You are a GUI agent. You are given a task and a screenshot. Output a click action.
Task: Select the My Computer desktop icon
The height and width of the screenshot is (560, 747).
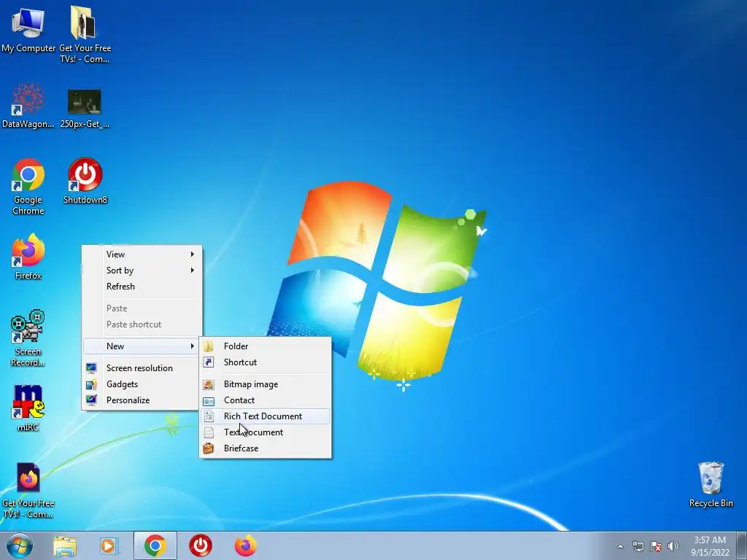(28, 29)
